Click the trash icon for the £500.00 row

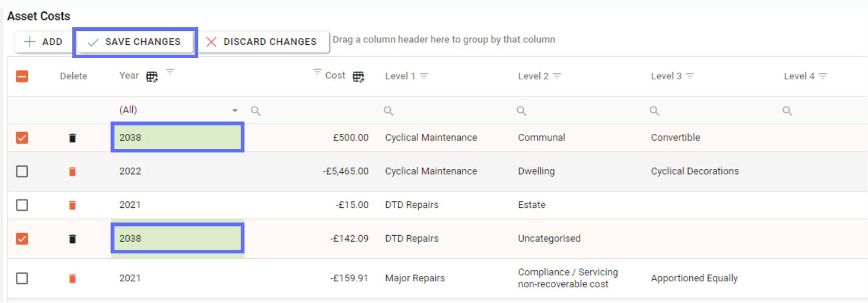[73, 138]
